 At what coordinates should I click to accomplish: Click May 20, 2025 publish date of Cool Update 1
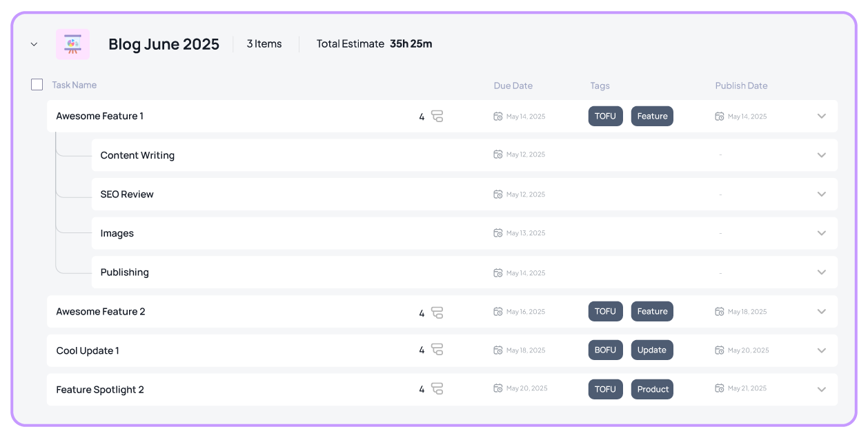click(x=749, y=350)
